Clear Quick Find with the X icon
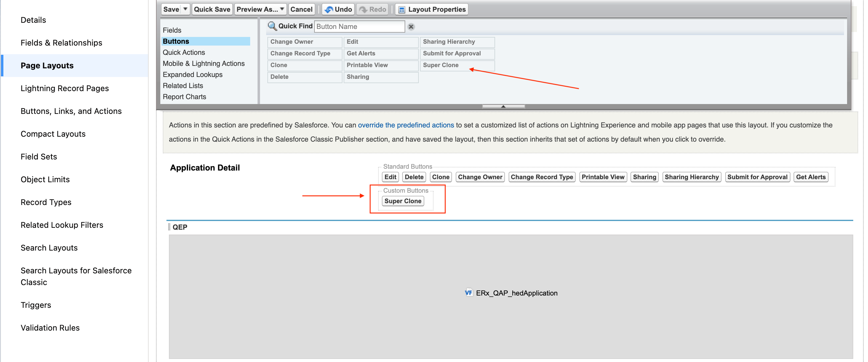 click(x=411, y=27)
